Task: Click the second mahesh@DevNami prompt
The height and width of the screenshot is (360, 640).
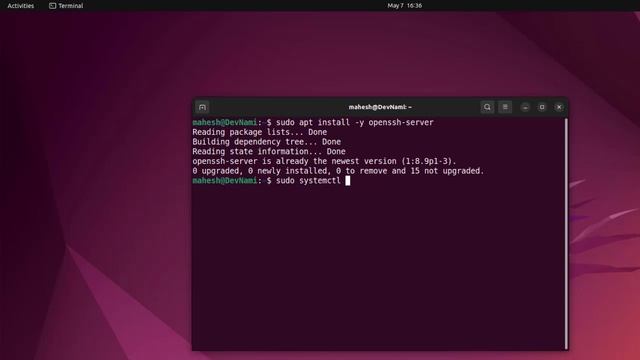Action: coord(225,181)
